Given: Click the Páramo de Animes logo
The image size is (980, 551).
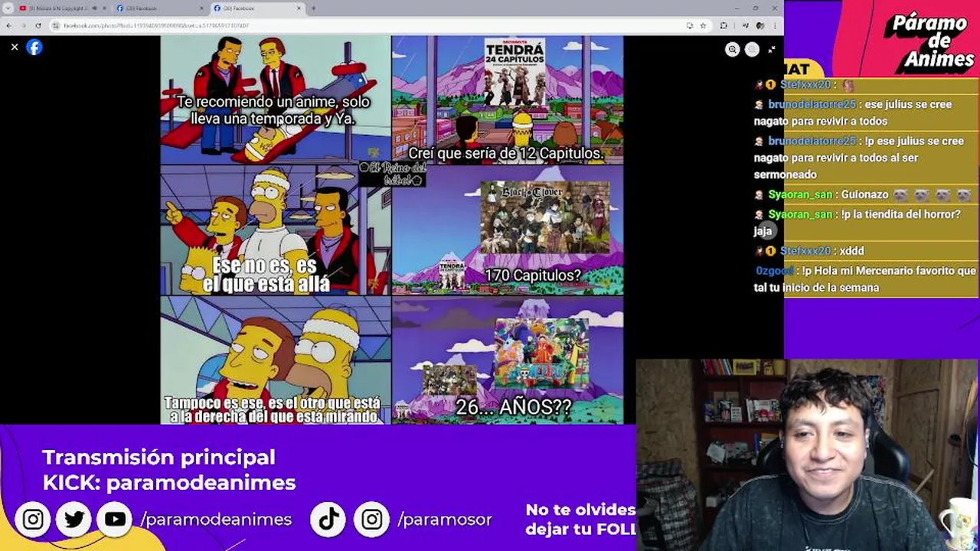Looking at the screenshot, I should pyautogui.click(x=928, y=39).
